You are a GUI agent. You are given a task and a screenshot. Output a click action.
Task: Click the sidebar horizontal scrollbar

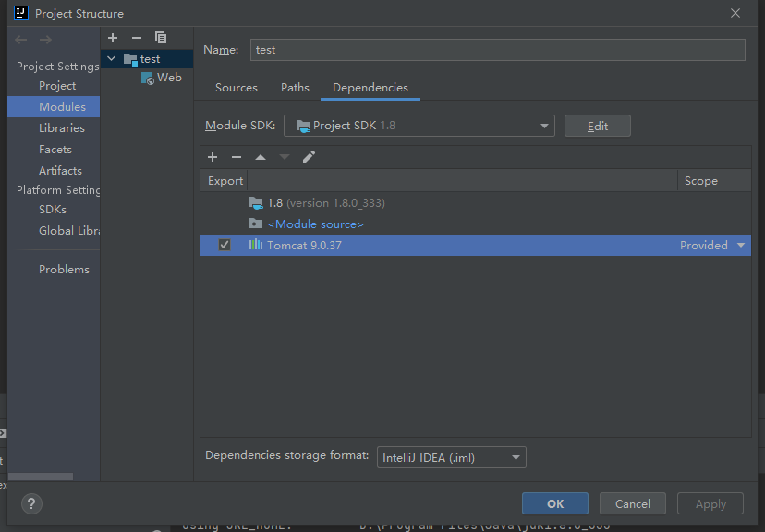coord(41,477)
